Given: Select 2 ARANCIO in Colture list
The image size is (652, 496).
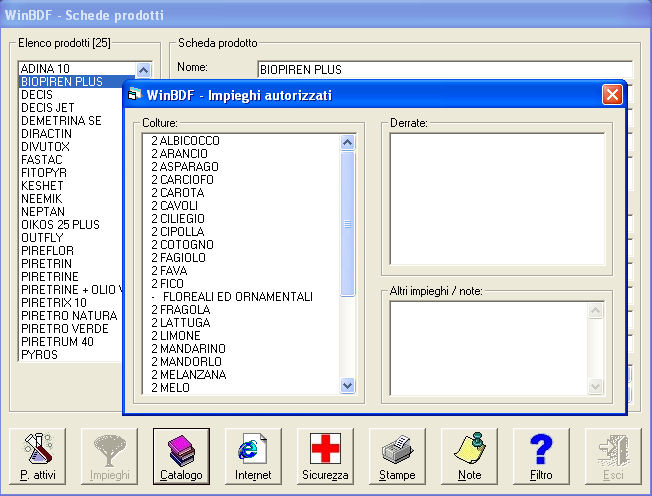Looking at the screenshot, I should (x=242, y=153).
